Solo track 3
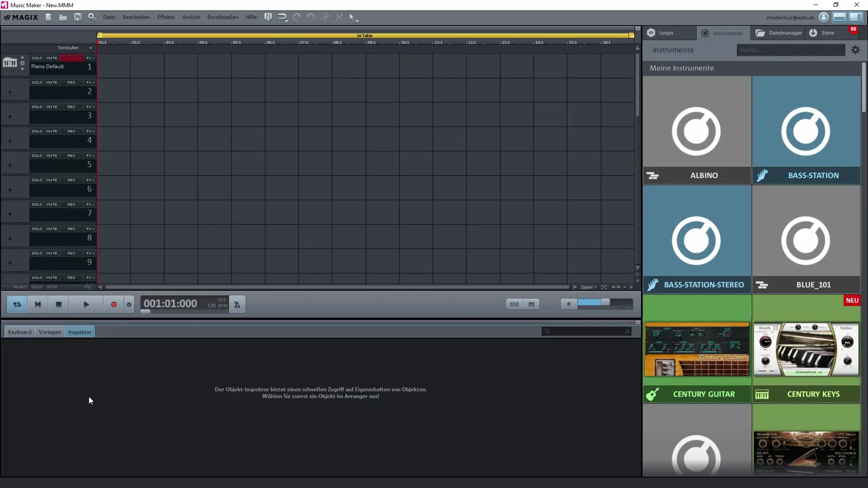The height and width of the screenshot is (488, 868). (x=37, y=107)
